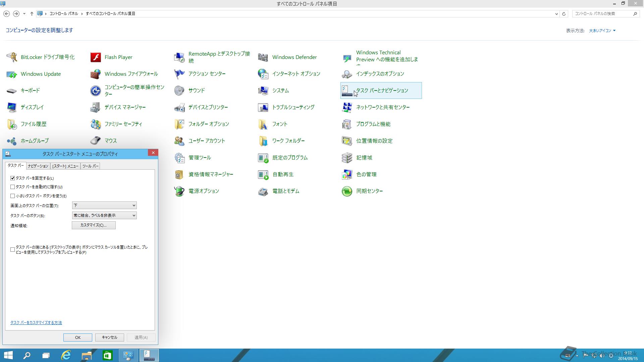Open 資格情報マネージャー icon
The height and width of the screenshot is (362, 644).
pyautogui.click(x=179, y=175)
